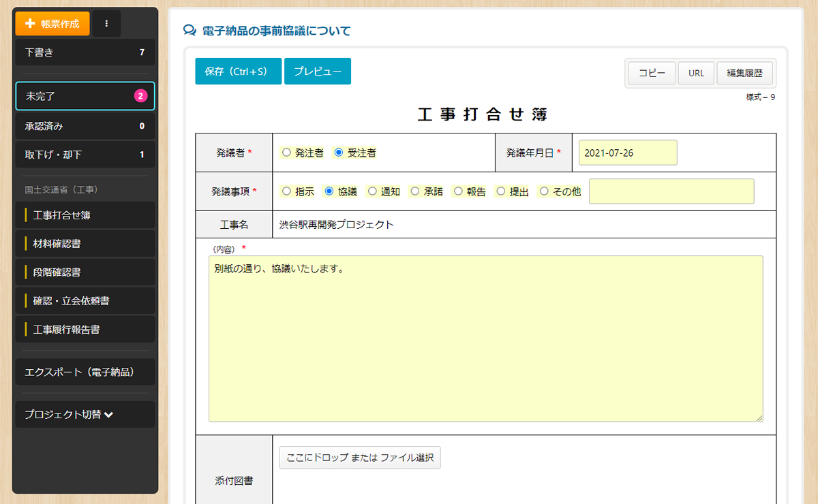
Task: Select the 受注者 radio button
Action: pos(339,153)
